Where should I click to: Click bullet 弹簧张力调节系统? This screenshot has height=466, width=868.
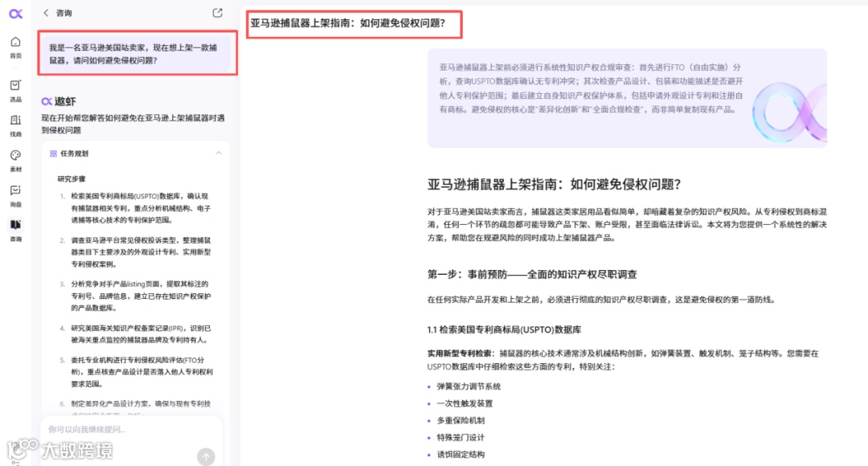point(469,386)
